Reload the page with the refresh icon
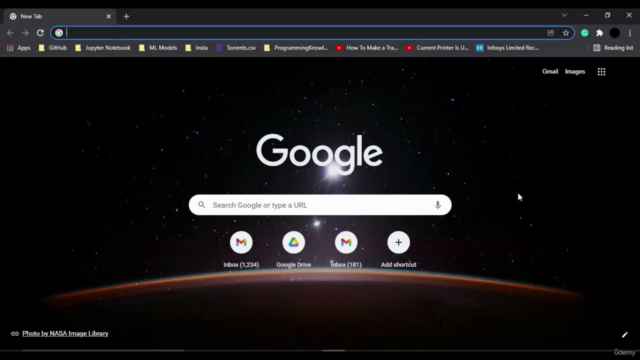640x360 pixels. (x=40, y=33)
